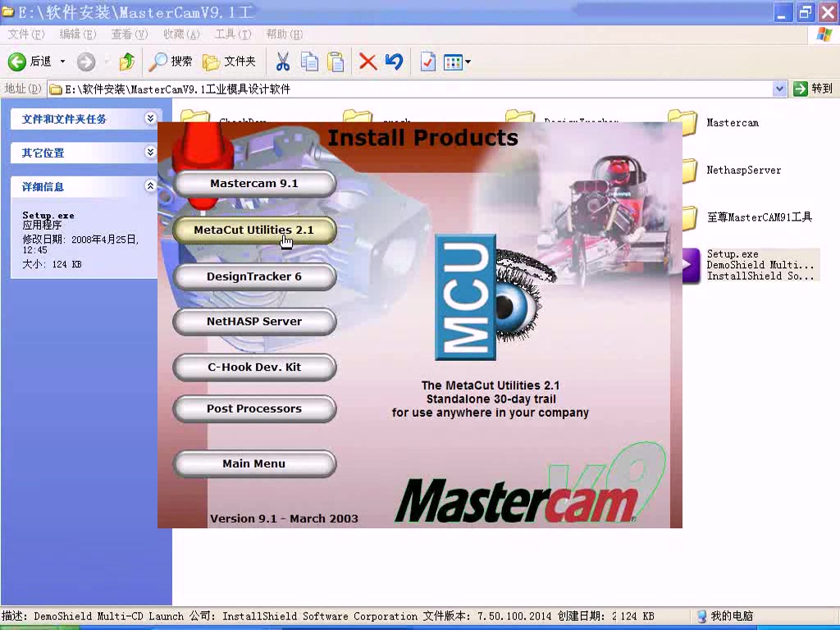840x630 pixels.
Task: Click the Windows flag logo icon
Action: pyautogui.click(x=824, y=34)
